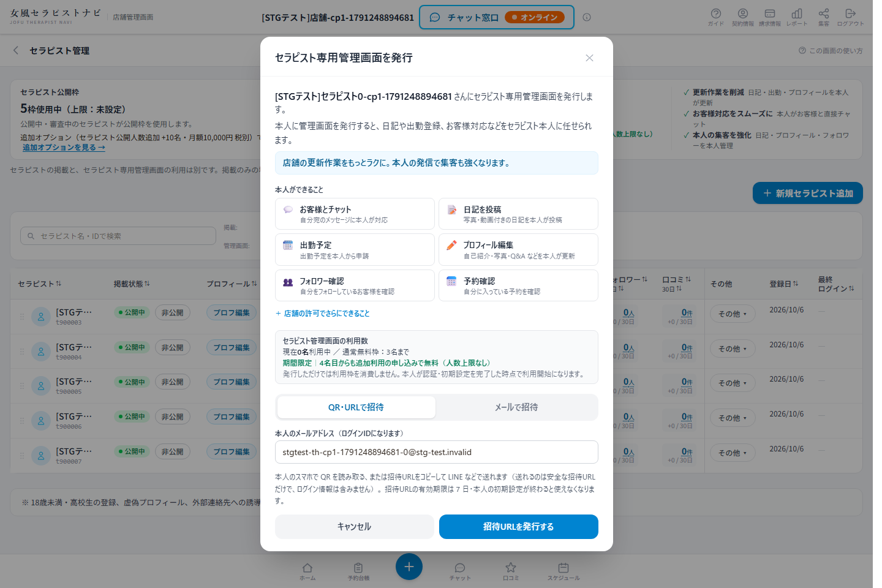Open the チャット窓口 online button
This screenshot has height=588, width=882.
coord(497,17)
